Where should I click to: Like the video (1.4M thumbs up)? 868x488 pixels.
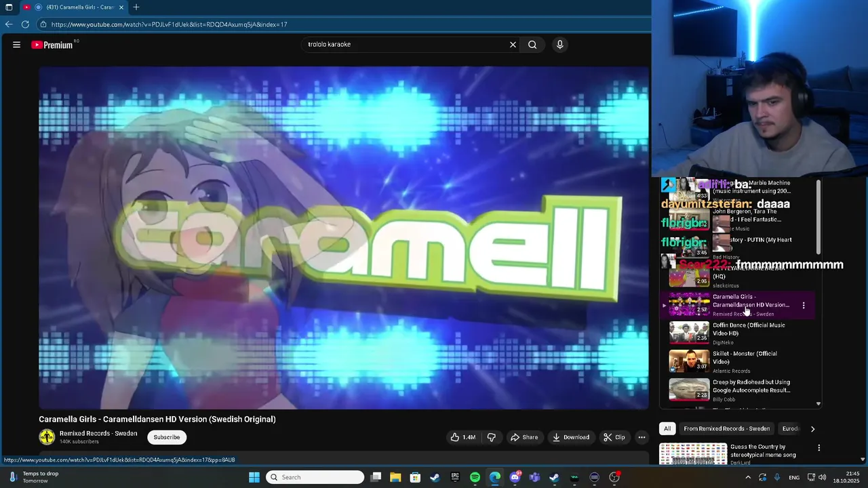tap(463, 437)
